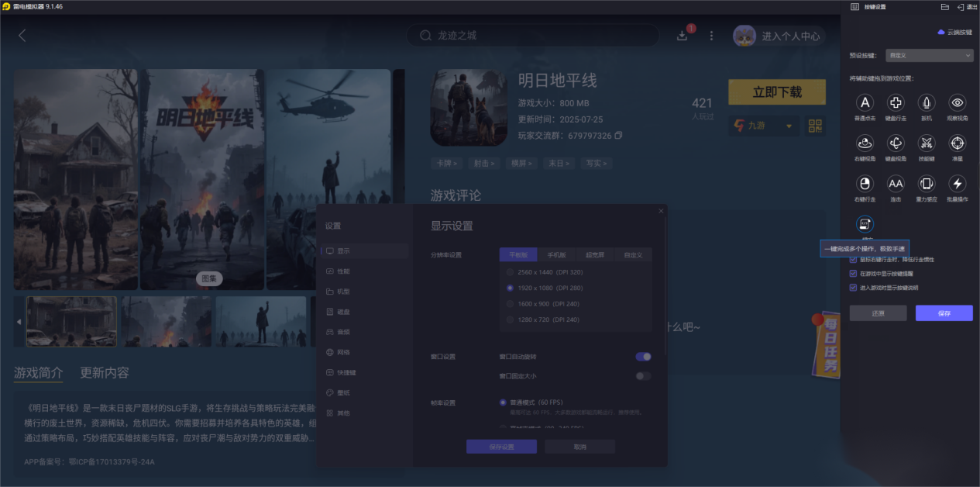
Task: Open the folder icon in key settings header
Action: coord(944,7)
